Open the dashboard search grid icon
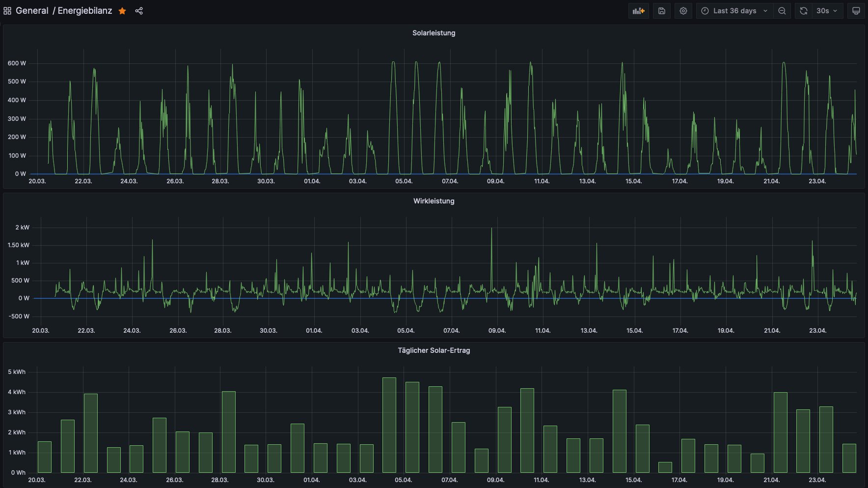 [7, 11]
